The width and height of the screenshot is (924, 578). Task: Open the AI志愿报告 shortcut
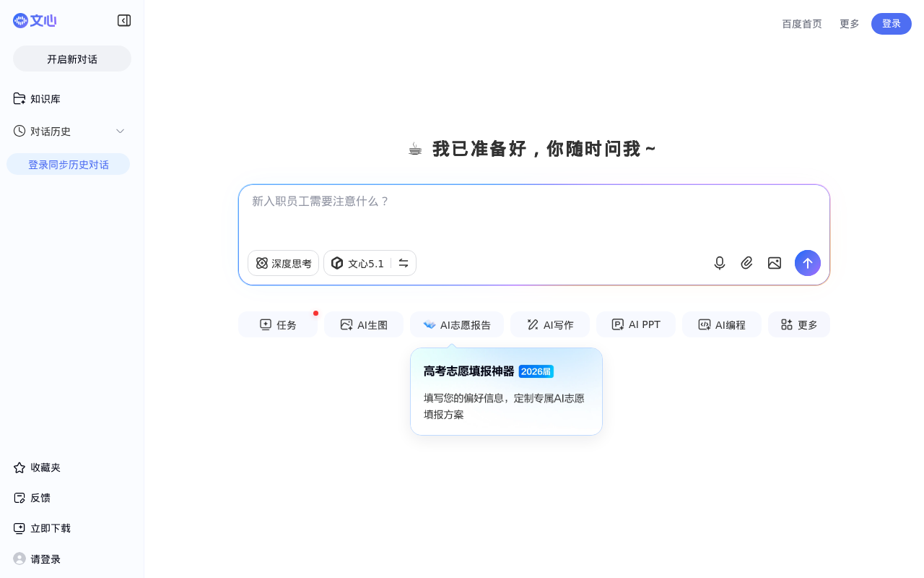click(x=457, y=324)
